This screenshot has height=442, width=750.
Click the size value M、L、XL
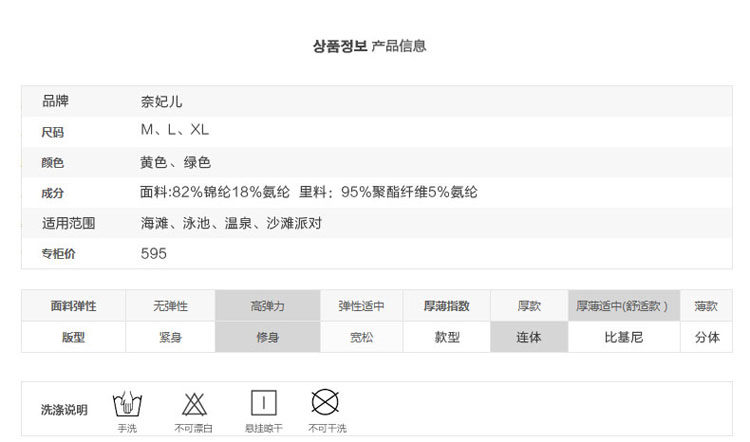point(175,130)
